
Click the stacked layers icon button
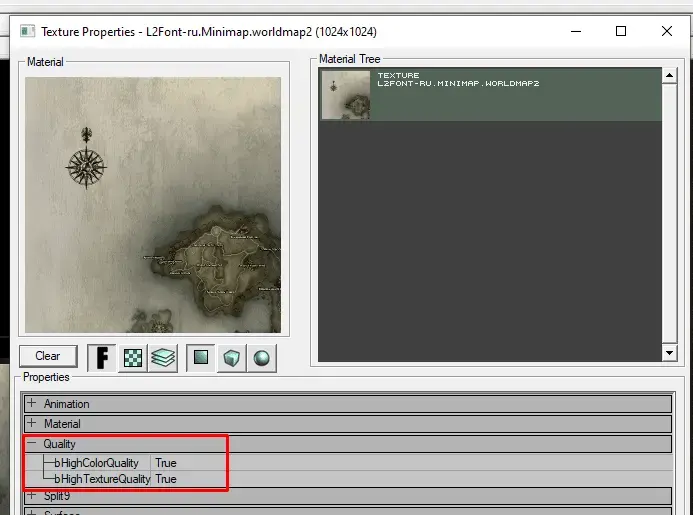coord(163,358)
